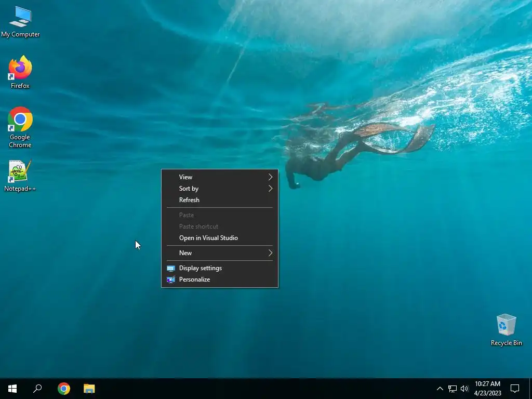This screenshot has width=532, height=399.
Task: Expand the Sort by submenu
Action: pos(220,189)
